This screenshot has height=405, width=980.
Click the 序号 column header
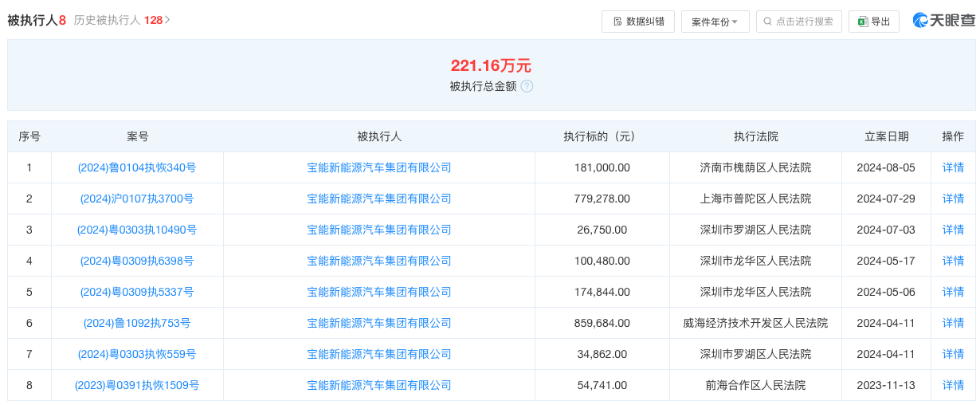(x=29, y=136)
